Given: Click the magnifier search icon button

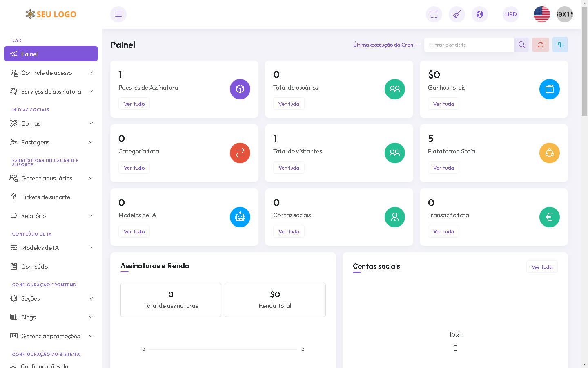Looking at the screenshot, I should [521, 45].
